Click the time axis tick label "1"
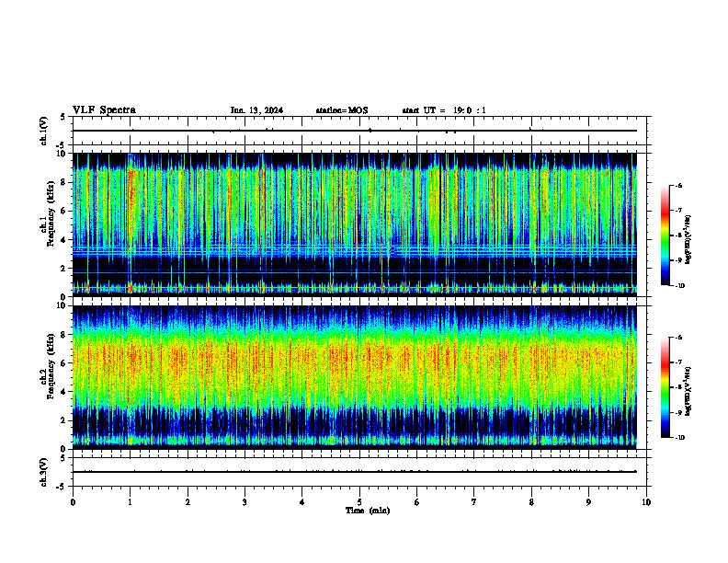This screenshot has height=563, width=728. pyautogui.click(x=130, y=502)
